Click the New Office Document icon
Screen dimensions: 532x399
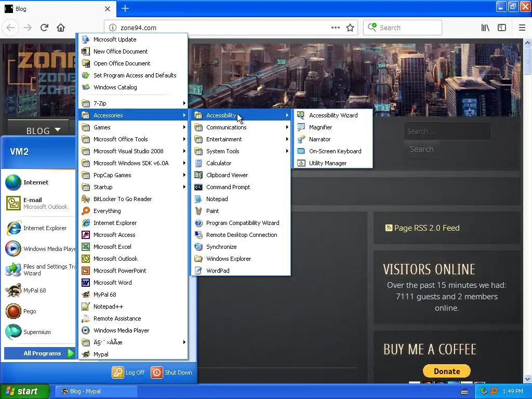tap(86, 51)
